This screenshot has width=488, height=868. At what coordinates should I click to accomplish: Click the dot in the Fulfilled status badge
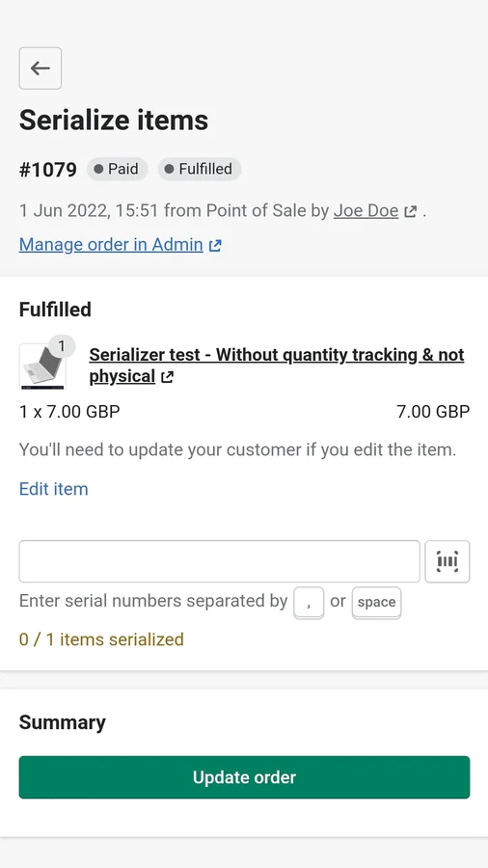(x=170, y=170)
